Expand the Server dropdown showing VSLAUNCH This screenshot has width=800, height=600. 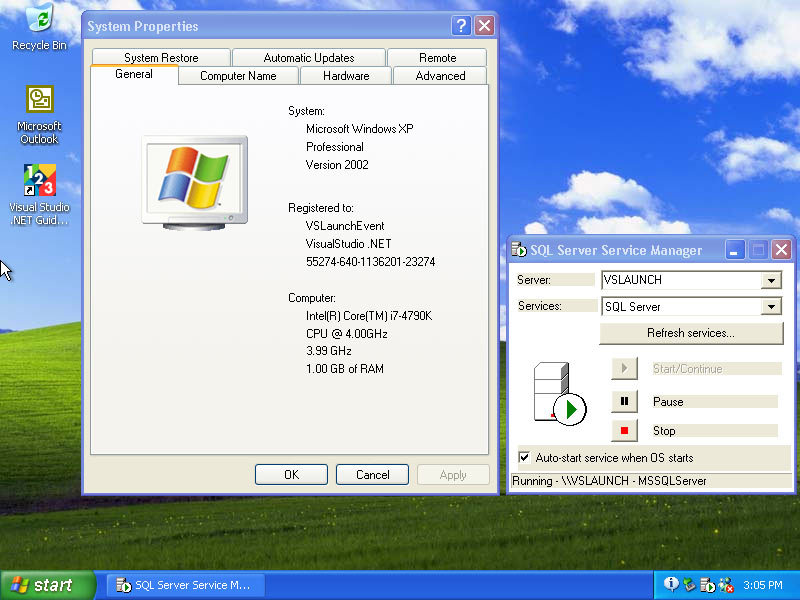tap(771, 280)
